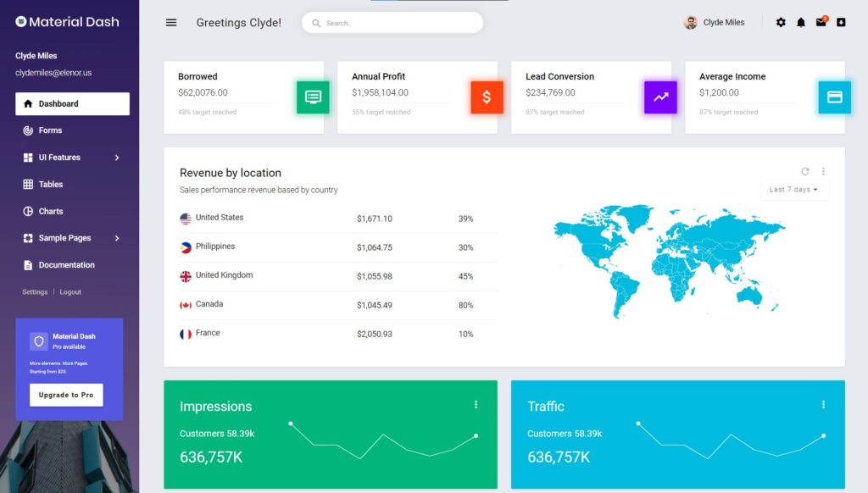Focus the Search input field
Viewport: 868px width, 493px height.
[392, 23]
